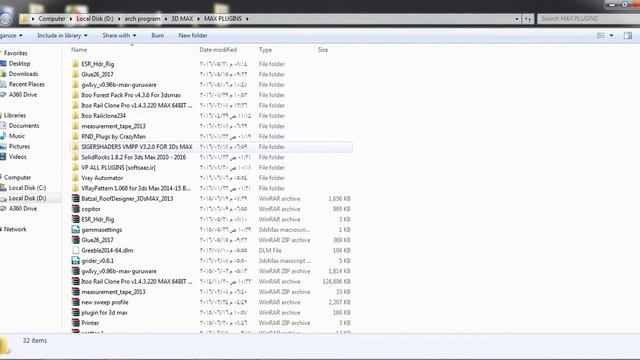
Task: Select VP ALL PLUGINS [softsaaz.ir] folder
Action: (211, 167)
